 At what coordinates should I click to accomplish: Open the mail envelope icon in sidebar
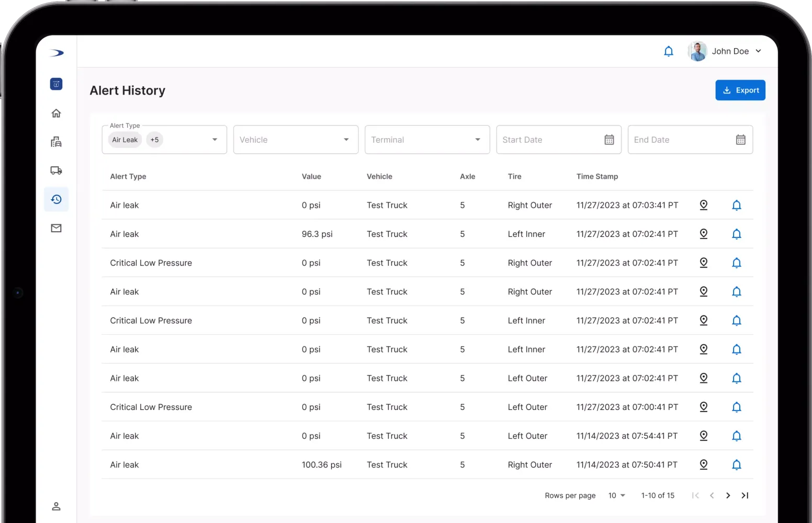pyautogui.click(x=56, y=228)
